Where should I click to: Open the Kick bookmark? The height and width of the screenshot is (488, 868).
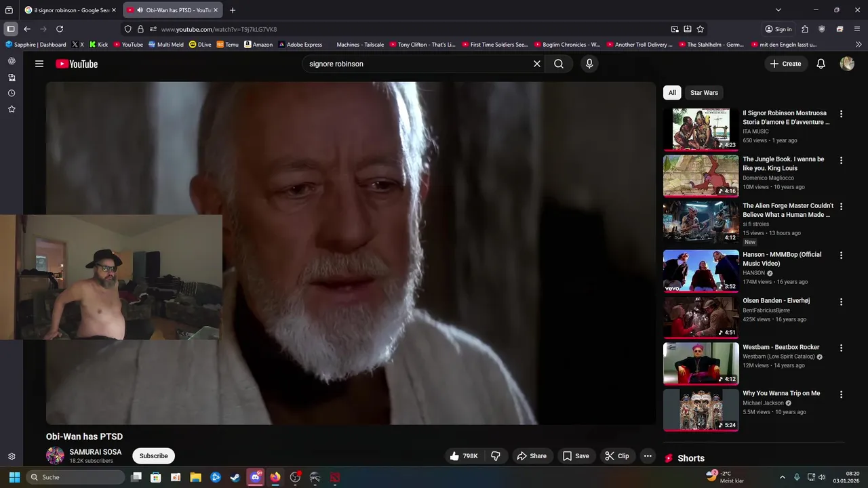pyautogui.click(x=98, y=45)
